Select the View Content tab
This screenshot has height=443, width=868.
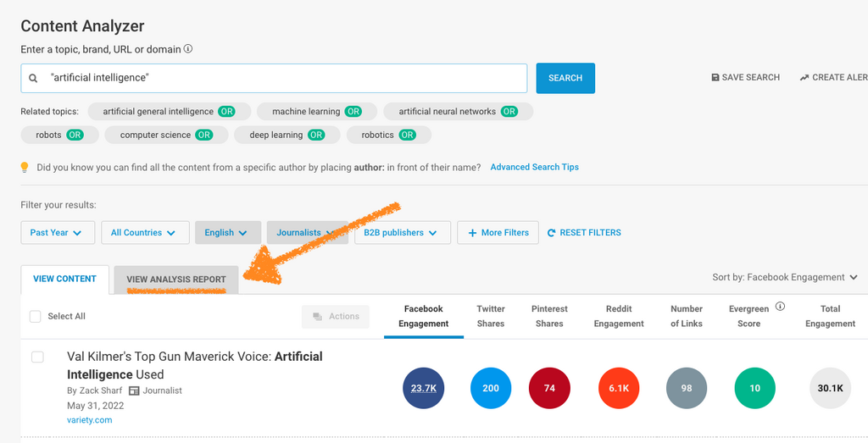click(64, 279)
